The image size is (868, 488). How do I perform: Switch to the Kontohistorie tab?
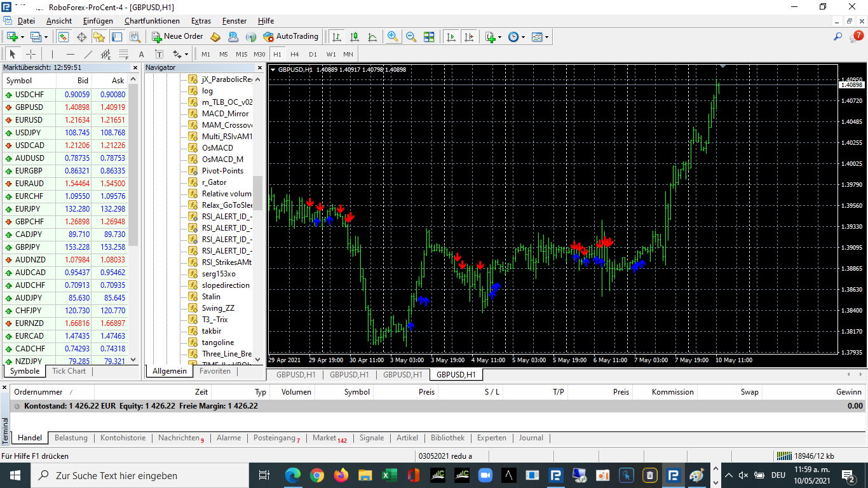pyautogui.click(x=123, y=438)
